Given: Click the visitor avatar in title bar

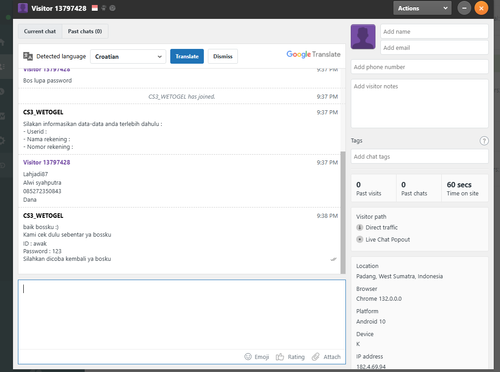Looking at the screenshot, I should click(x=23, y=8).
